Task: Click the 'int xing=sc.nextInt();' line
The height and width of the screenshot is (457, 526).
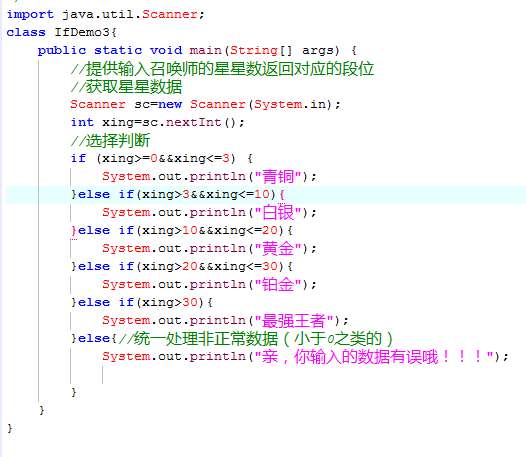Action: point(157,122)
